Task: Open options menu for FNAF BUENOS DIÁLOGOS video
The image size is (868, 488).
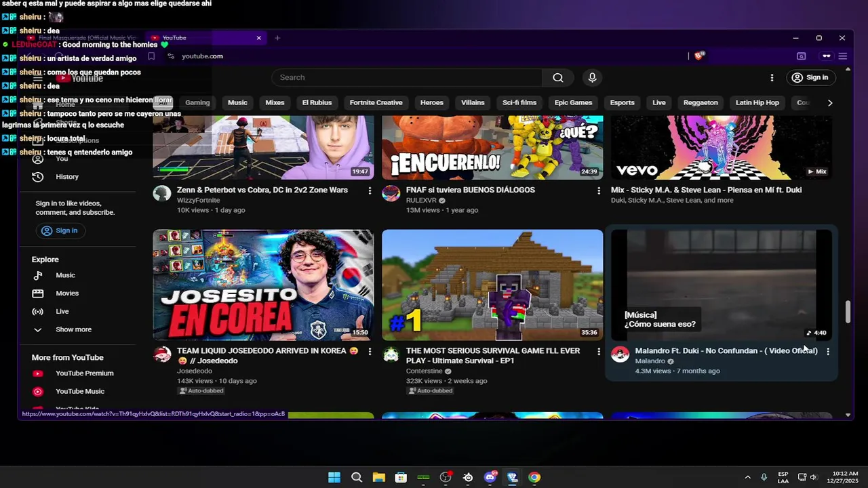Action: (x=598, y=191)
